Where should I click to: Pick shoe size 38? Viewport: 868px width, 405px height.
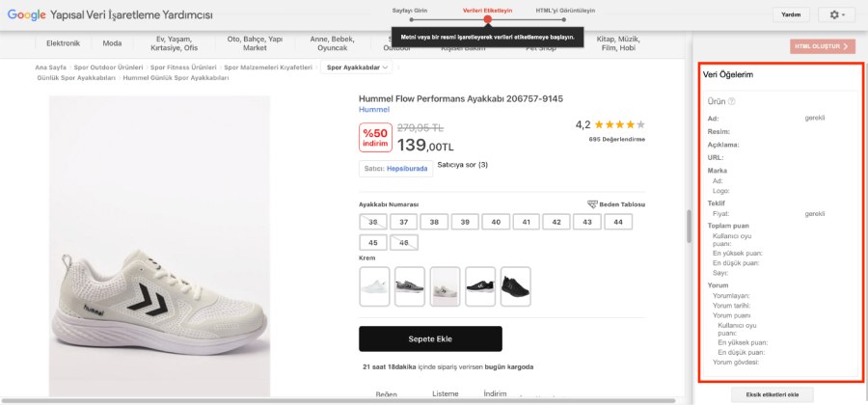point(434,222)
